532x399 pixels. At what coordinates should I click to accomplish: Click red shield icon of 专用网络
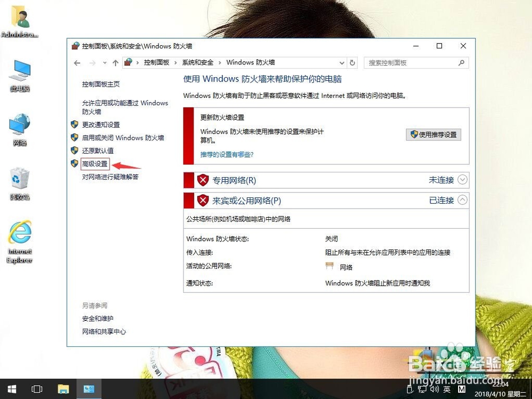(x=203, y=180)
